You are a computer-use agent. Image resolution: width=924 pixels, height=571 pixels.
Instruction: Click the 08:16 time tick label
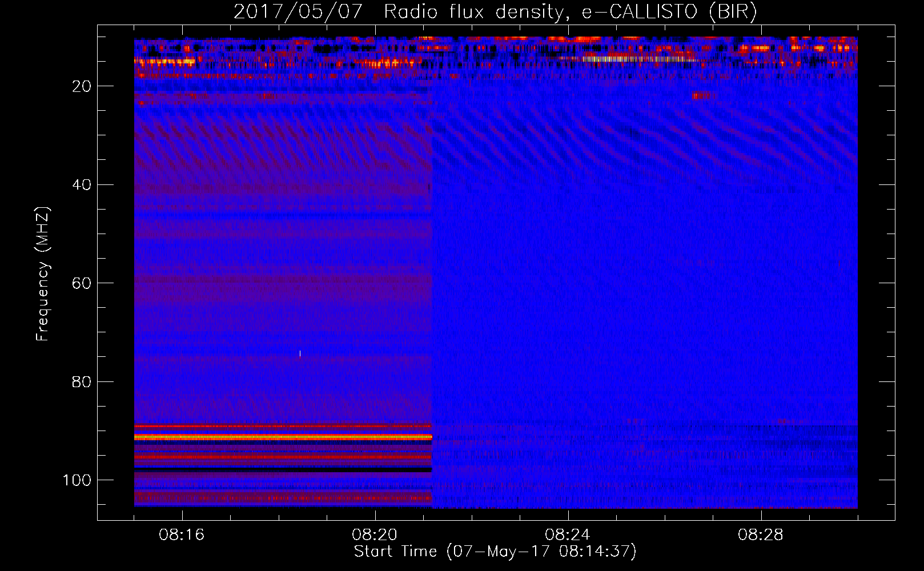pyautogui.click(x=182, y=535)
